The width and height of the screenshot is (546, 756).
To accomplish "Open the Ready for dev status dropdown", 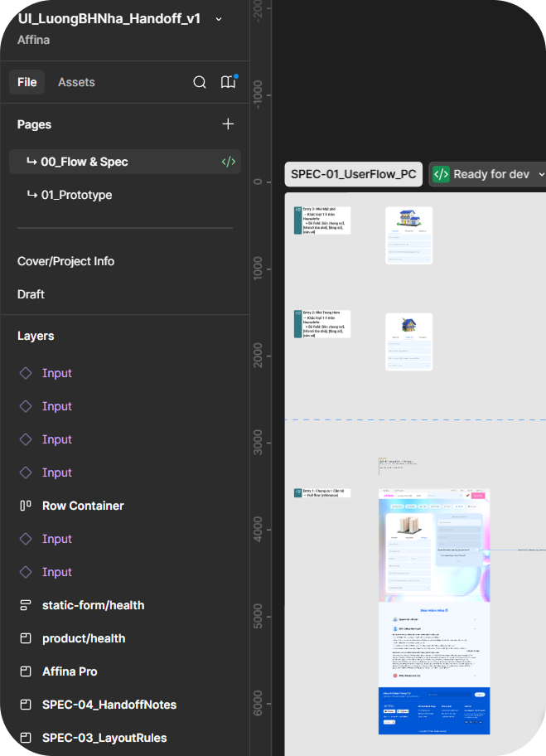I will (x=487, y=174).
